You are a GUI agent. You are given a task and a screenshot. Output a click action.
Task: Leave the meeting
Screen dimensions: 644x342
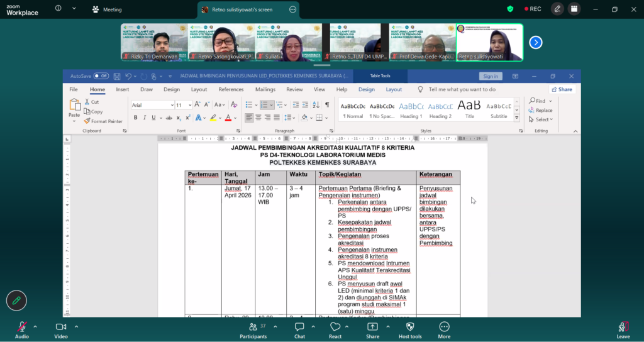[x=623, y=329]
